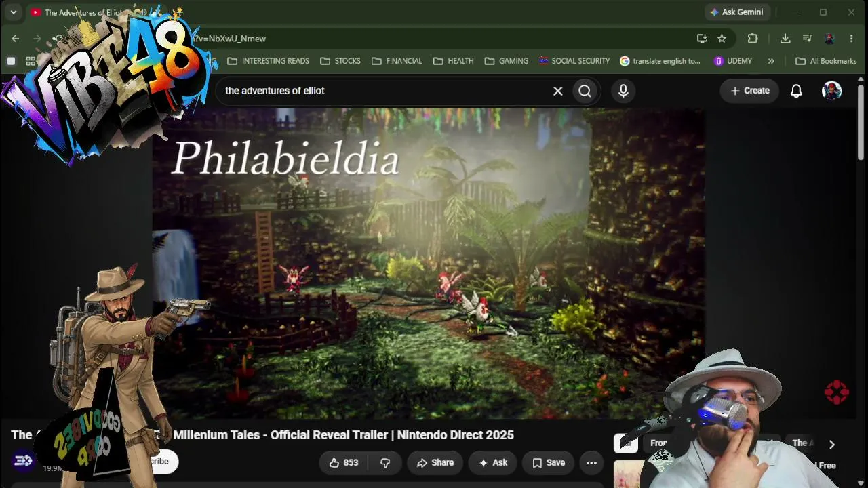Open the channel avatar below the video title
Screen dimensions: 868x488
pyautogui.click(x=23, y=462)
